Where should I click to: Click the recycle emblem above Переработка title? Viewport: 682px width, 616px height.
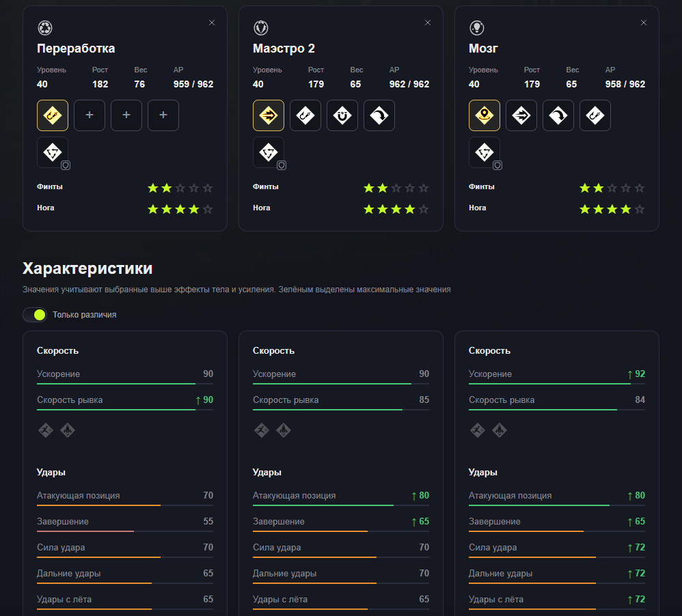click(45, 28)
